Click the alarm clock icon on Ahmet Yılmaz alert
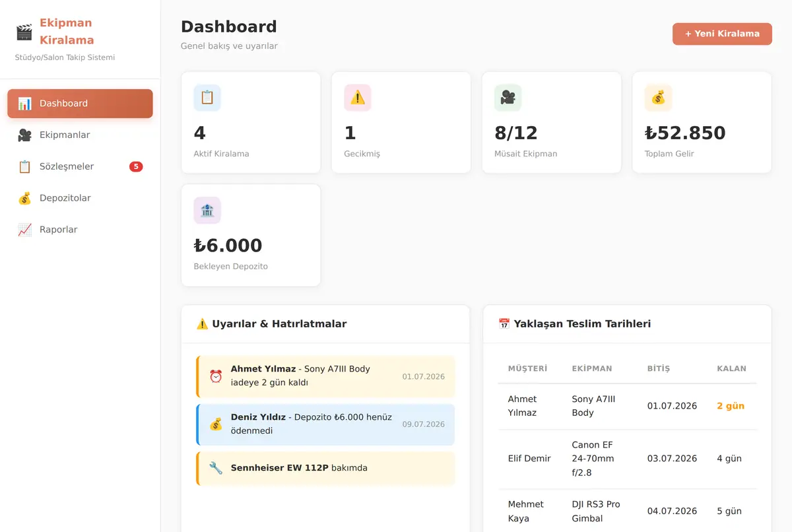 216,376
